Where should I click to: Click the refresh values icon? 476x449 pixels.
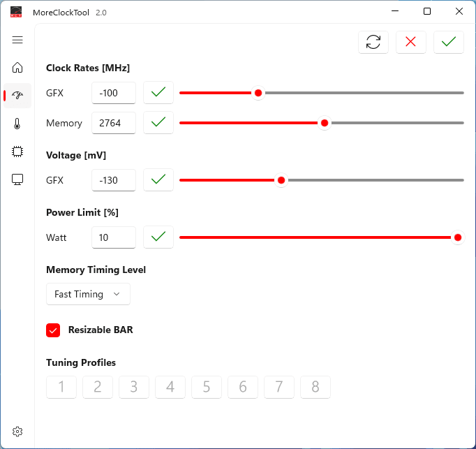point(373,42)
